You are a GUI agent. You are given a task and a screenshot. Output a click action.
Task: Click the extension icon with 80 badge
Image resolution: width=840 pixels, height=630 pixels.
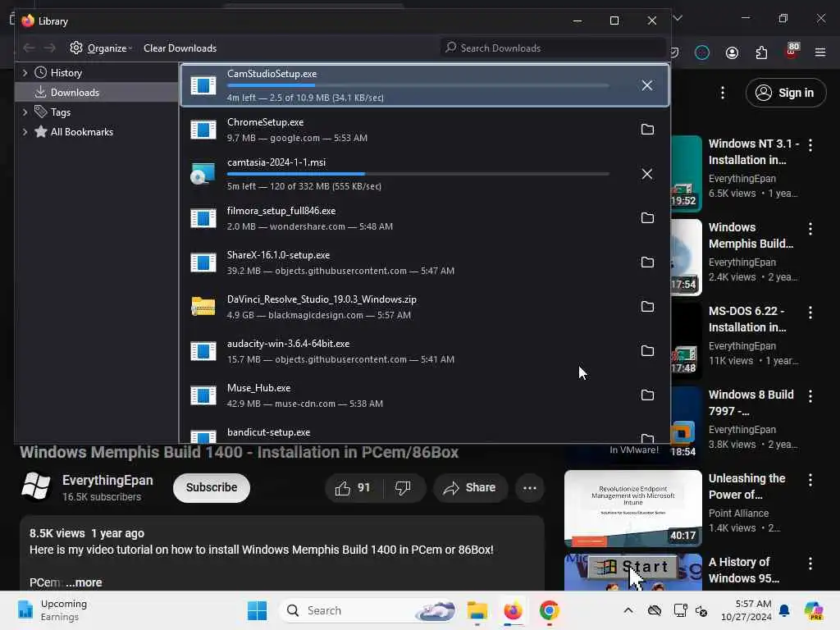[x=792, y=52]
